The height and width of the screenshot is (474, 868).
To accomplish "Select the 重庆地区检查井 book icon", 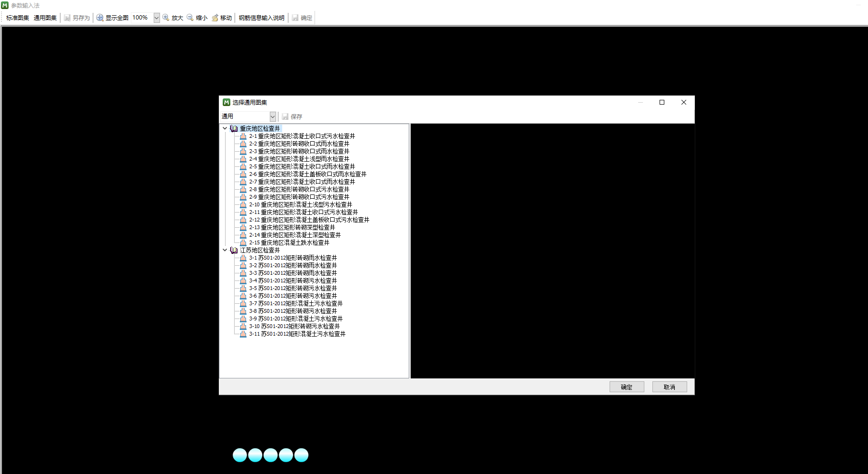I will coord(234,128).
